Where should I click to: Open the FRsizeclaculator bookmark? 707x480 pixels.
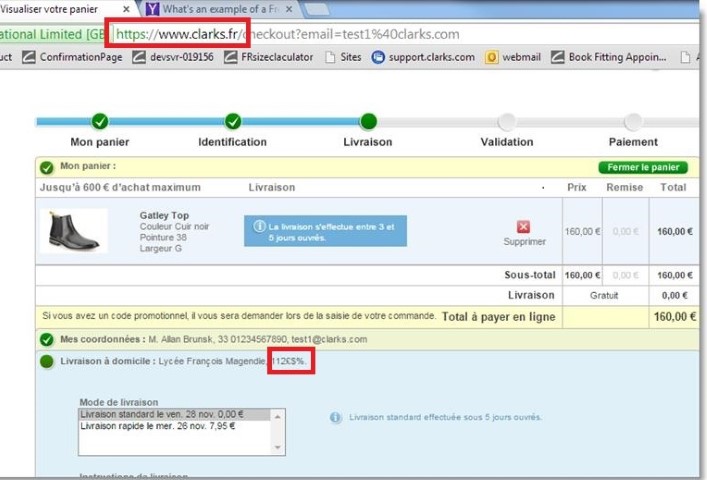pyautogui.click(x=268, y=57)
